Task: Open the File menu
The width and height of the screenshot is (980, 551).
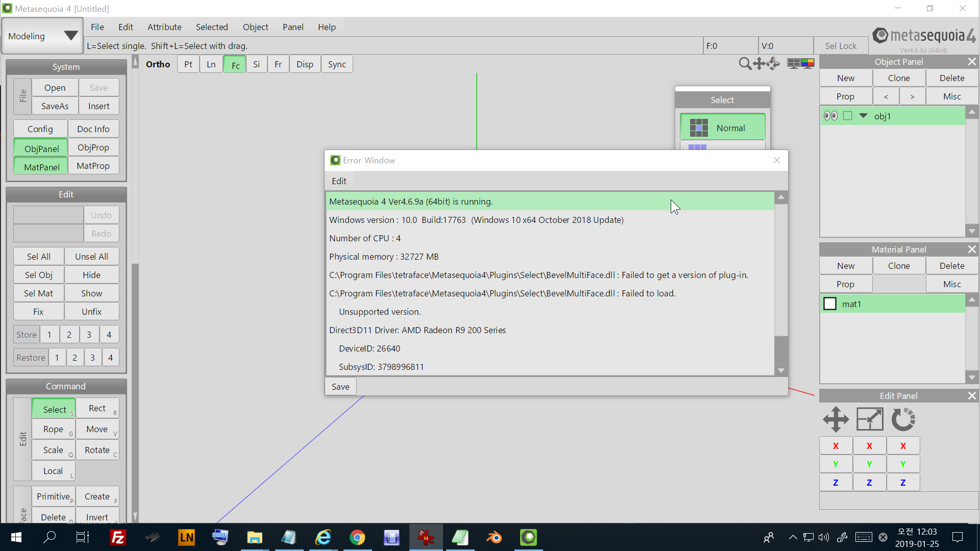Action: click(x=97, y=27)
